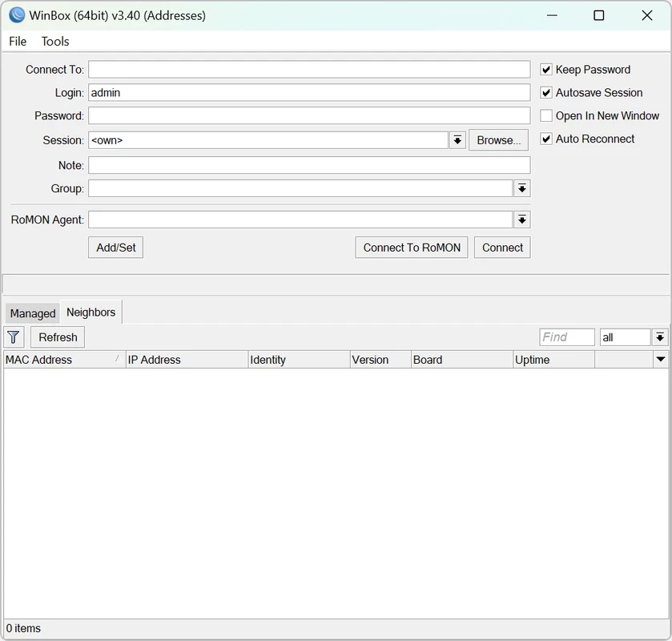Expand the Session dropdown arrow
Viewport: 672px width, 641px height.
[x=457, y=140]
